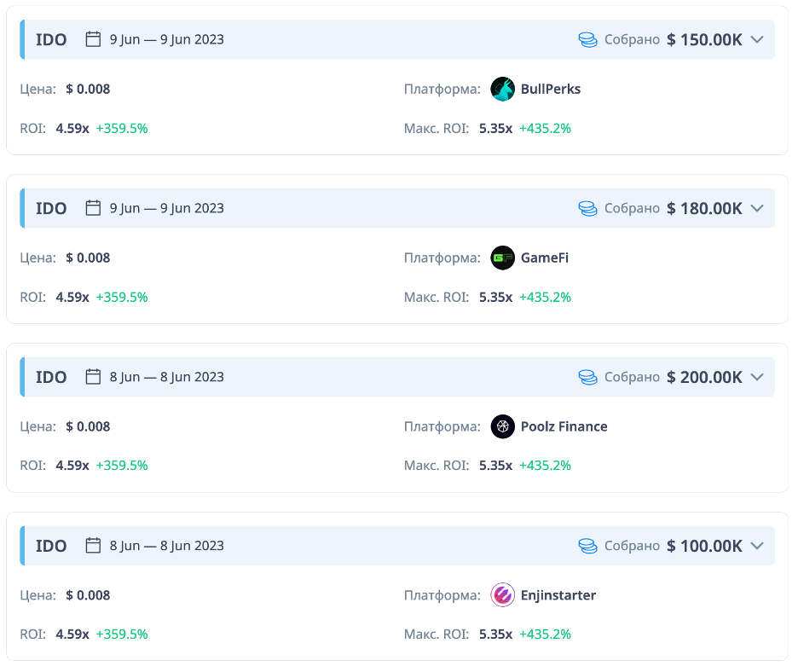Select the IDO label in GameFi header
Screen dimensions: 798x672
coord(51,208)
